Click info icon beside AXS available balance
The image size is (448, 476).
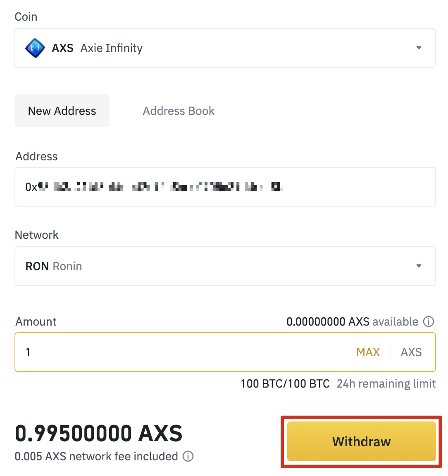tap(429, 321)
